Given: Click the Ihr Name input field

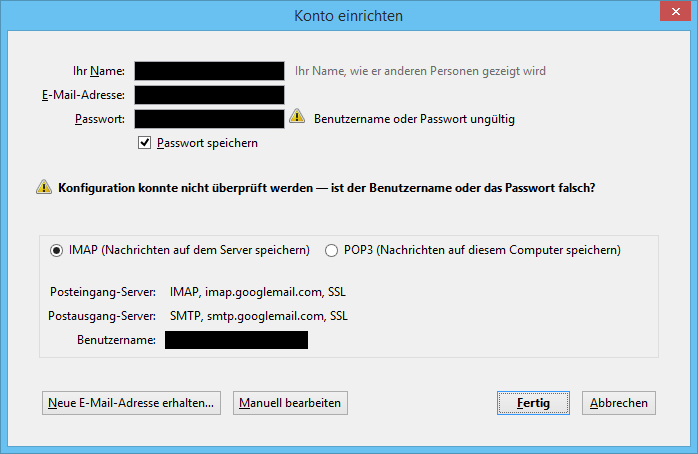Looking at the screenshot, I should pos(209,71).
